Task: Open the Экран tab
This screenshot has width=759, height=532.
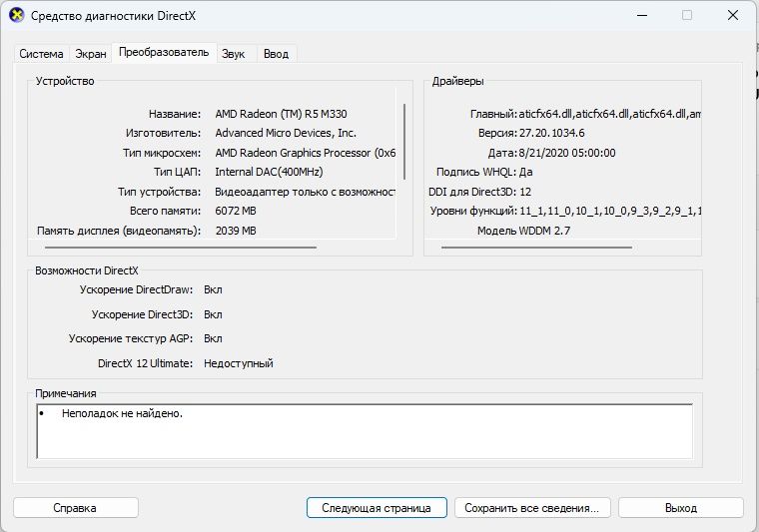Action: (91, 54)
